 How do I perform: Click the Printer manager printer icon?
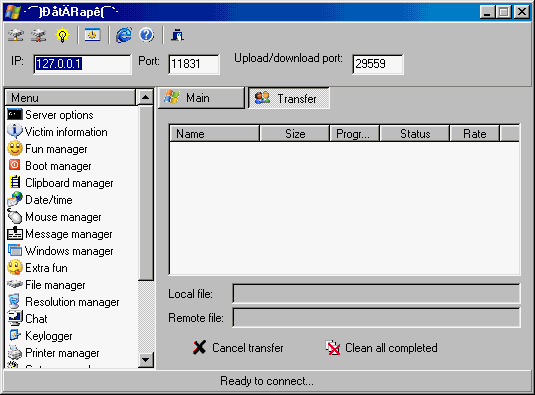[15, 352]
